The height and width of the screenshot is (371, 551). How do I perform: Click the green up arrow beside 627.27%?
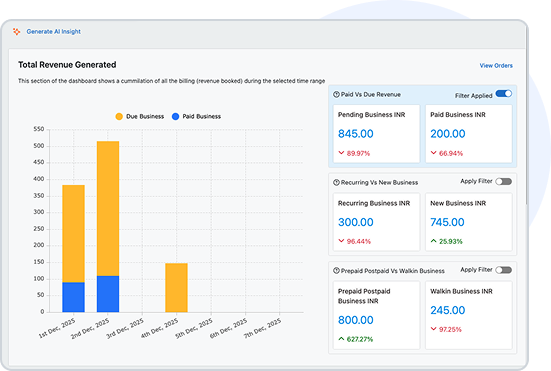(341, 339)
